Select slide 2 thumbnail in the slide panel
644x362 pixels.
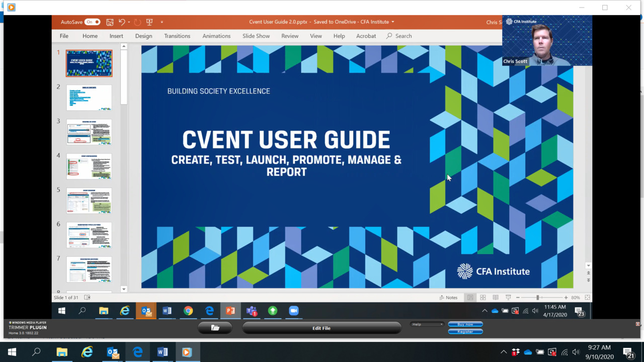point(89,98)
